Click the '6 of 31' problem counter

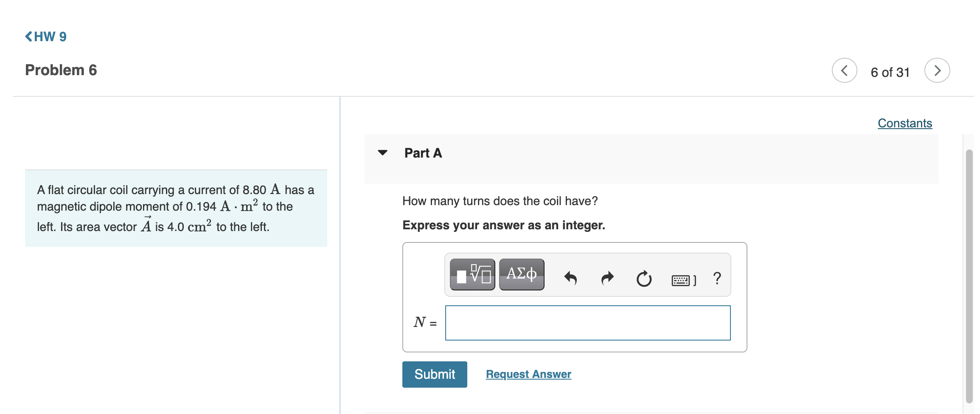click(x=890, y=73)
